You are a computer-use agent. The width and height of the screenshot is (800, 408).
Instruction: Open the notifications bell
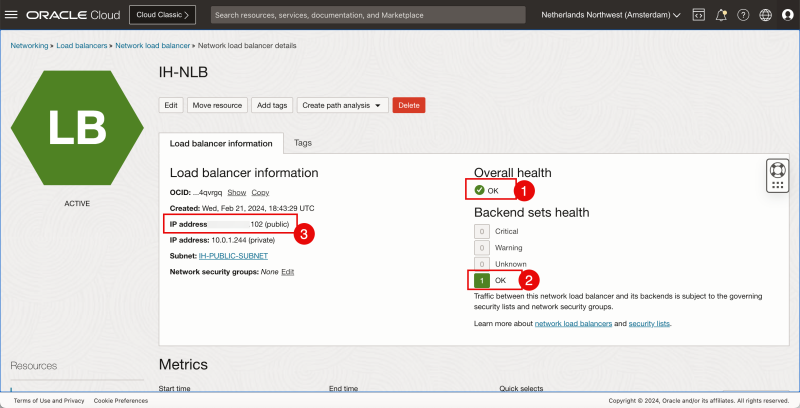(720, 16)
